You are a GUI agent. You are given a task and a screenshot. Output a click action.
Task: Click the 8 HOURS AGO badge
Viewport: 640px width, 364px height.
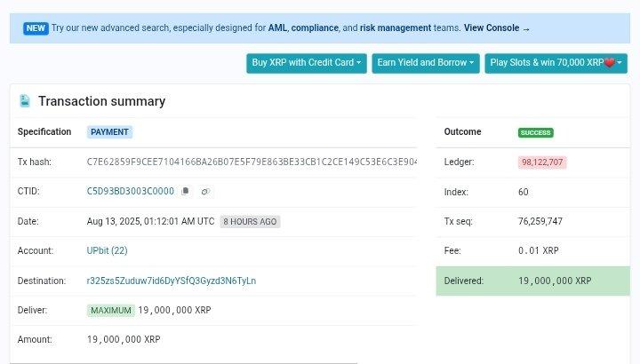click(250, 222)
